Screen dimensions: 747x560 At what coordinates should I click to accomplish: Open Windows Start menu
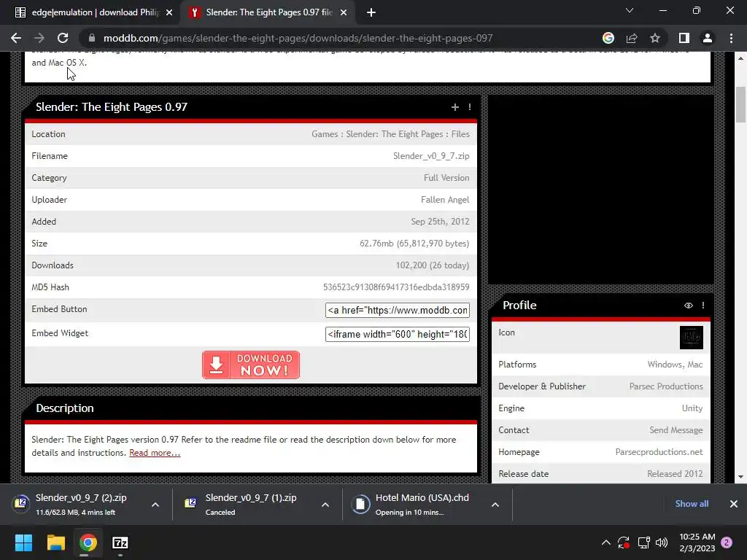23,542
